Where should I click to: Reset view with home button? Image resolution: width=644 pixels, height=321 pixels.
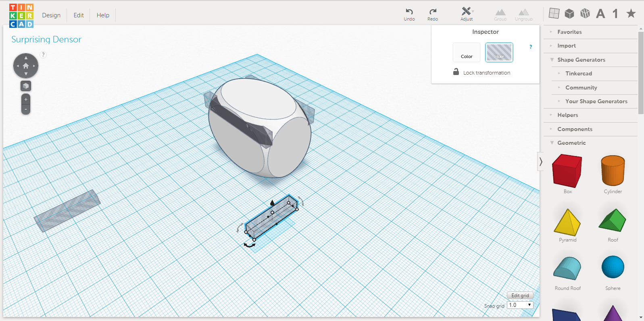[x=26, y=66]
